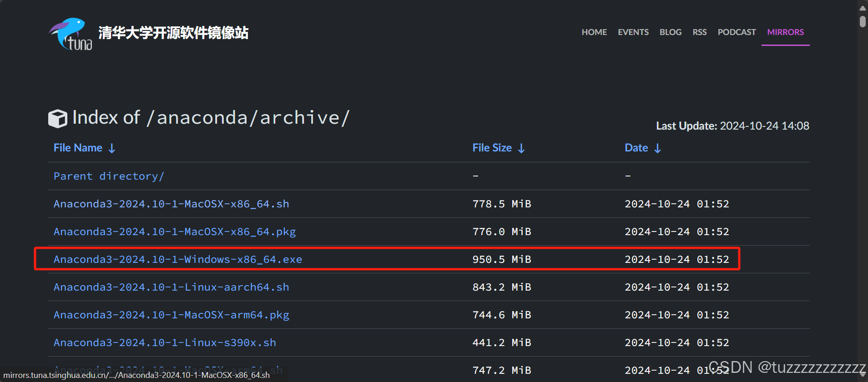Click the date in the MacOSX-arm64.pkg row
This screenshot has width=868, height=382.
pyautogui.click(x=677, y=315)
